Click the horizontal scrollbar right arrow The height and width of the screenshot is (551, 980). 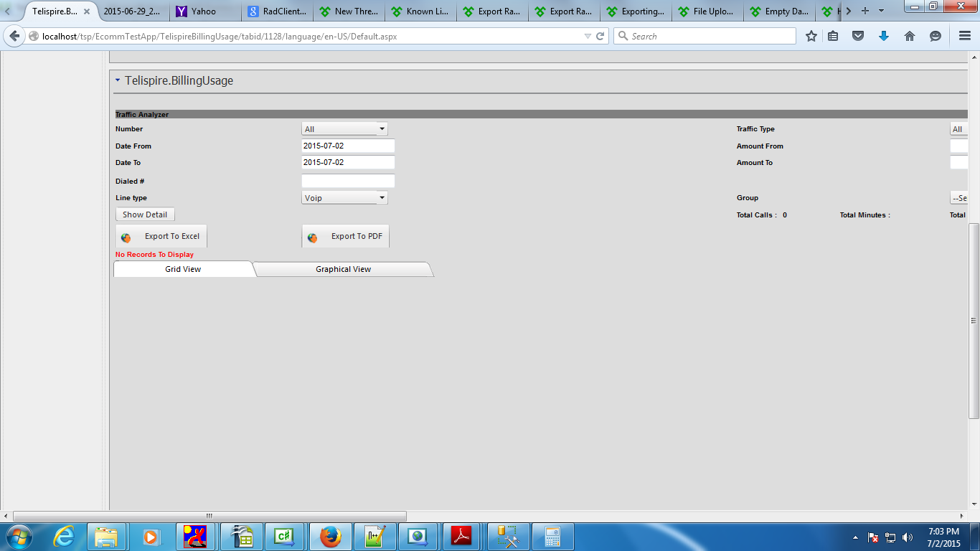point(962,516)
